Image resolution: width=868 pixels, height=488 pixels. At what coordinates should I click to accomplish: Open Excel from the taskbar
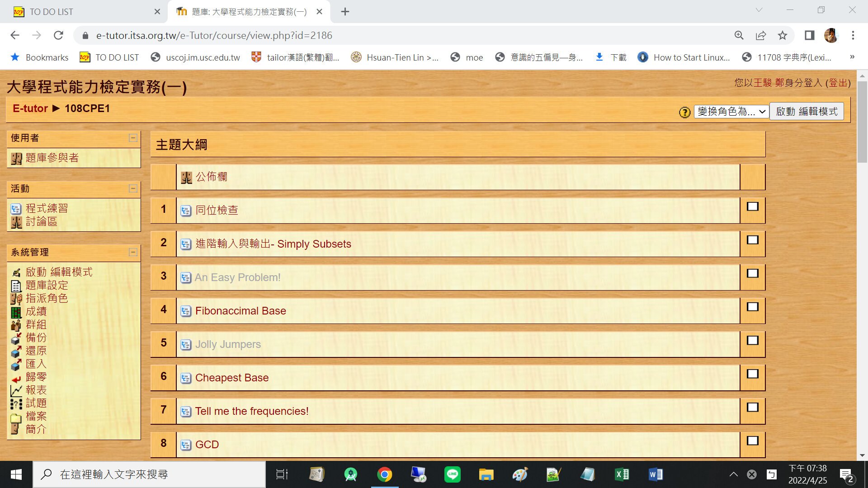click(x=622, y=474)
